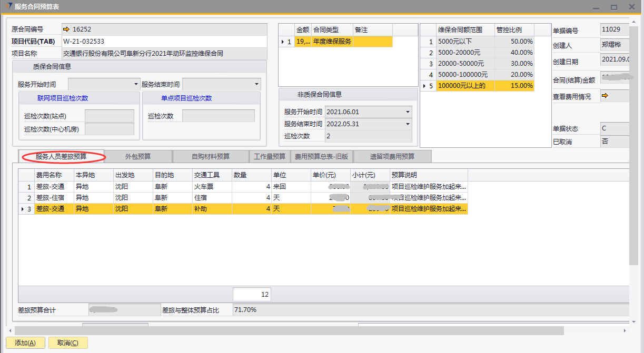Click the yellow arrow beside contract number 16252
The image size is (644, 353).
point(66,29)
